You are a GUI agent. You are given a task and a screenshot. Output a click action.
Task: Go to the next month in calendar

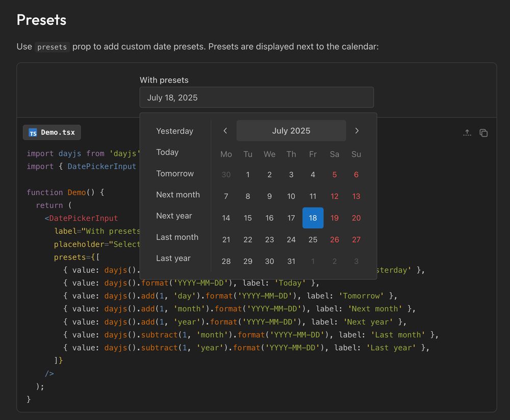pos(357,130)
